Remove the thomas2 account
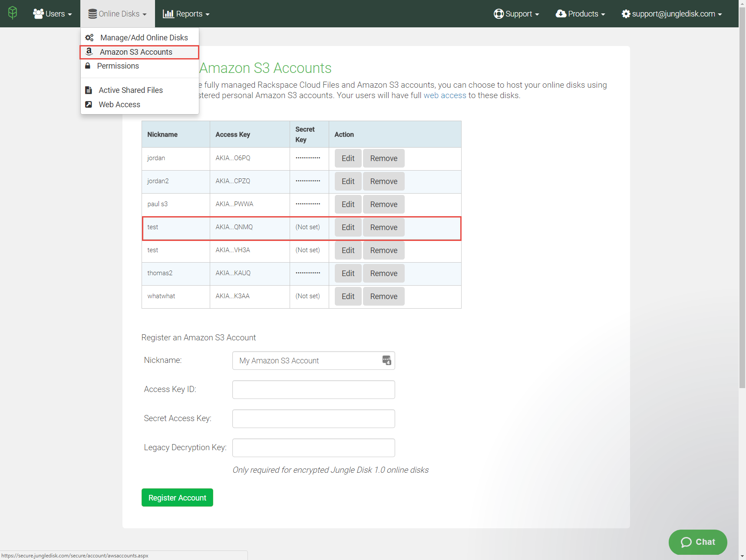 [x=384, y=273]
